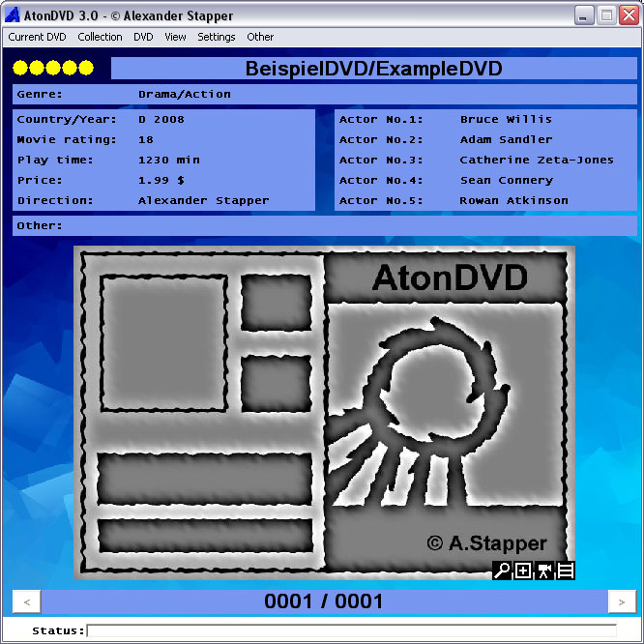
Task: Click the fifth yellow rating dot
Action: pos(86,68)
